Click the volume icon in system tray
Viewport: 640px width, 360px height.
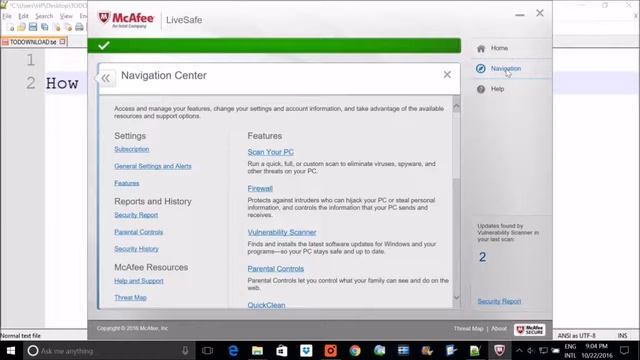531,351
